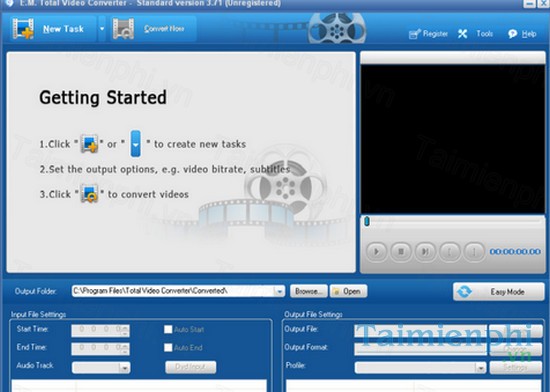Set the clip end bracket marker
Image resolution: width=550 pixels, height=392 pixels.
[474, 251]
